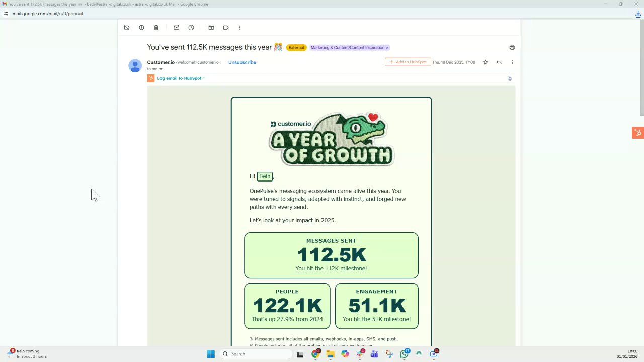This screenshot has width=644, height=362.
Task: Click the People 122.1K card
Action: 287,306
